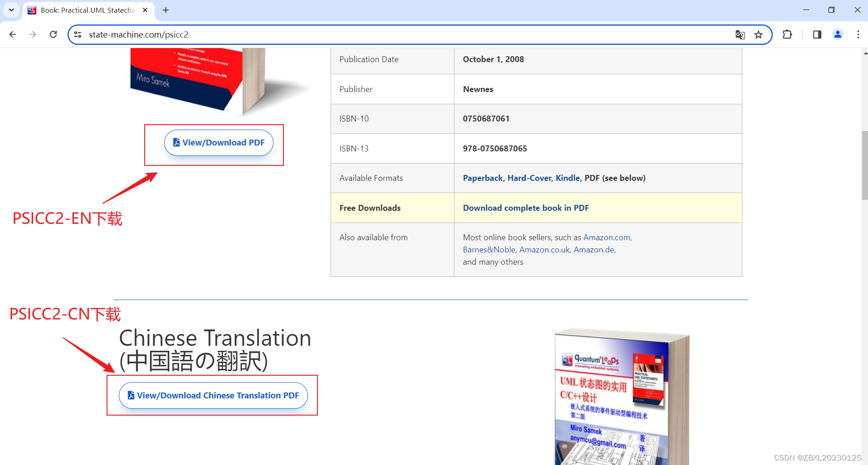Click the Available Formats label
Viewport: 868px width, 465px height.
point(371,178)
